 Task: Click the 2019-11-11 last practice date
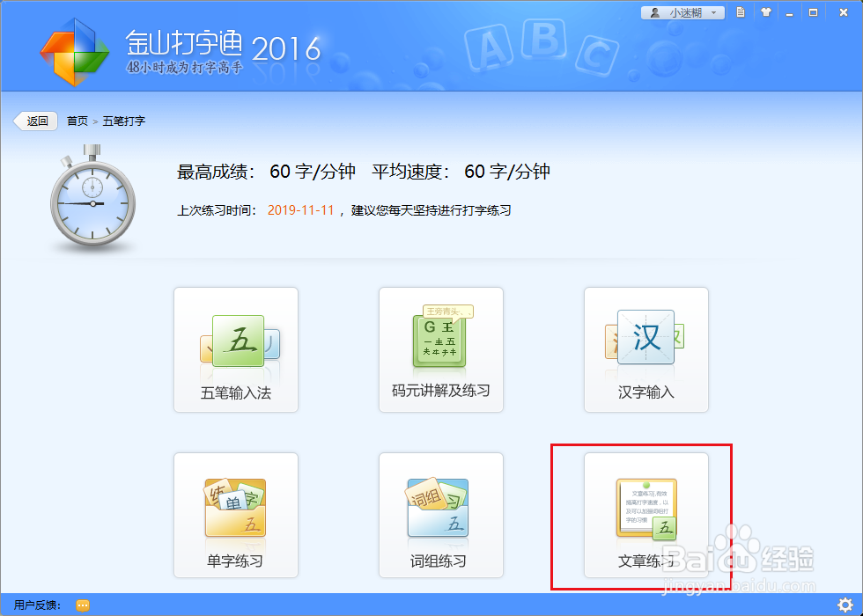coord(300,210)
